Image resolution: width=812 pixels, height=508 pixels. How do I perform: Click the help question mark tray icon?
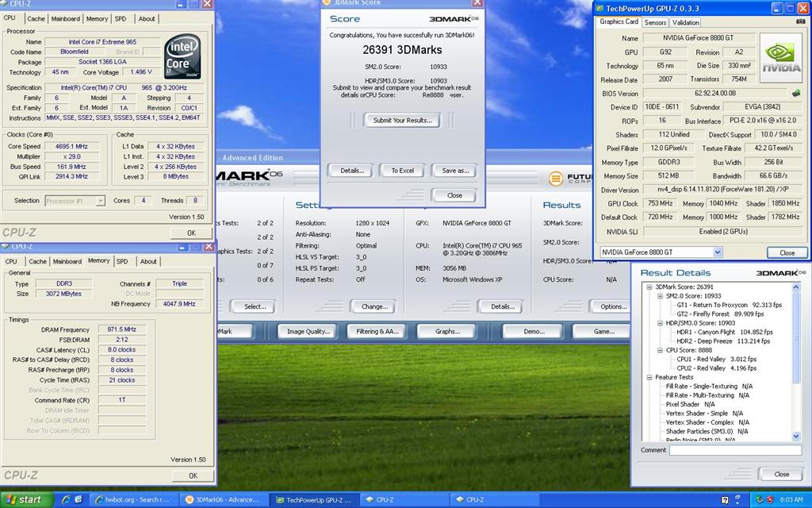click(725, 500)
